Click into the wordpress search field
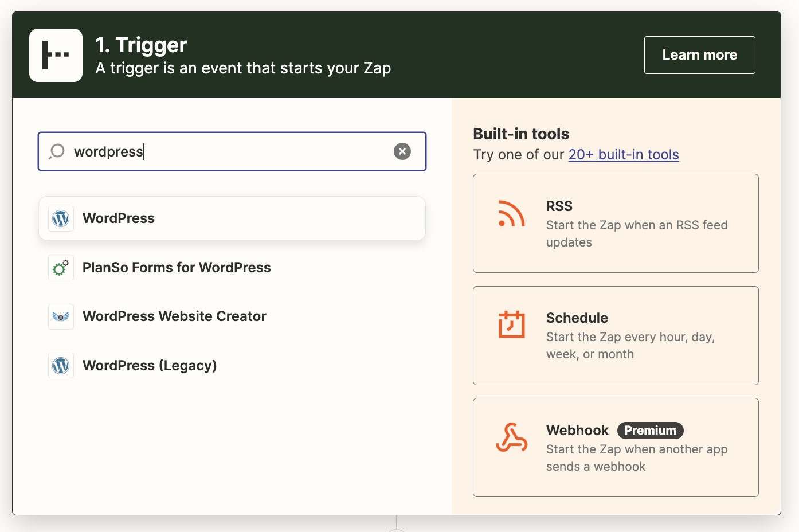Viewport: 799px width, 532px height. coord(232,151)
